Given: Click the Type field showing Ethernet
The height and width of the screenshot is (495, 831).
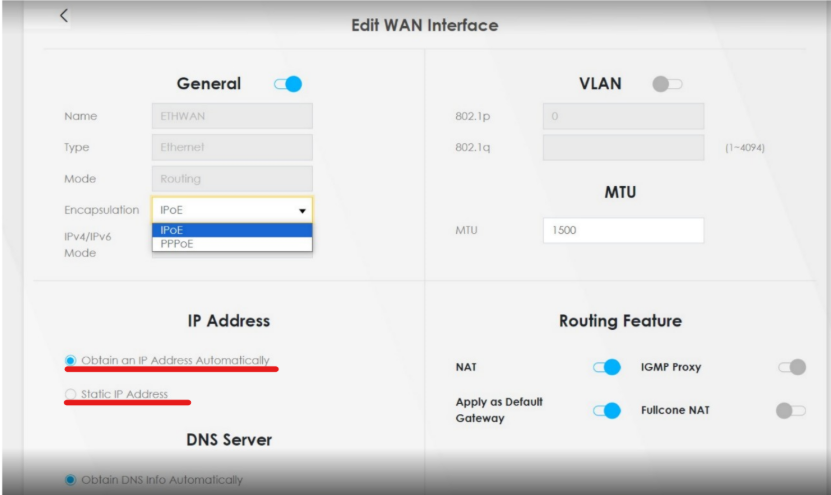Looking at the screenshot, I should coord(232,147).
